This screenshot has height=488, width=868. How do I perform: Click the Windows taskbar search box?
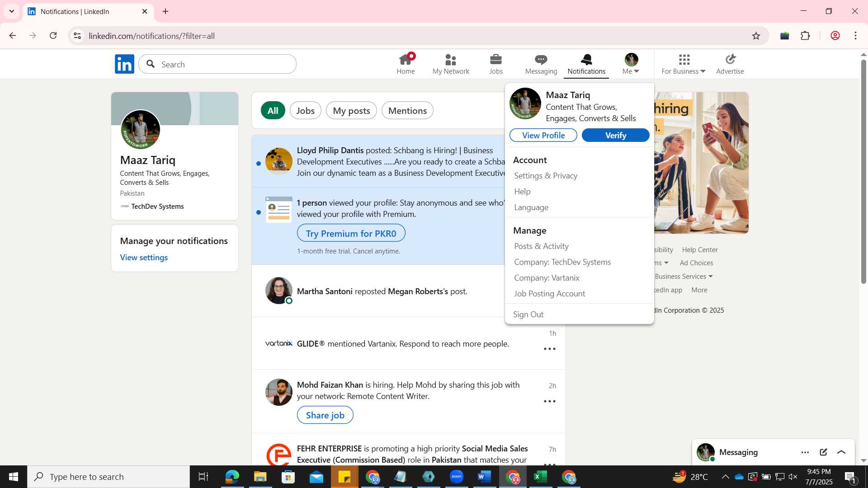(108, 477)
